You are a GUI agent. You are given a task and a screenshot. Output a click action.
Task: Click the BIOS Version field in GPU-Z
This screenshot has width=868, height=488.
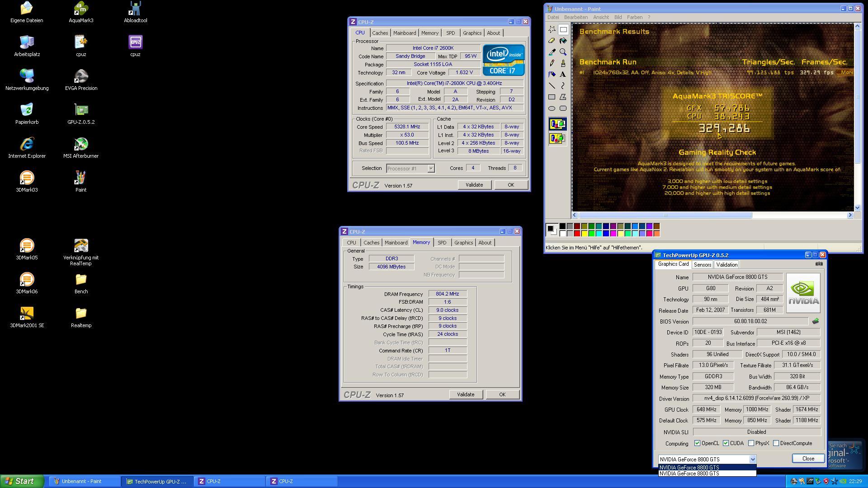[x=750, y=321]
